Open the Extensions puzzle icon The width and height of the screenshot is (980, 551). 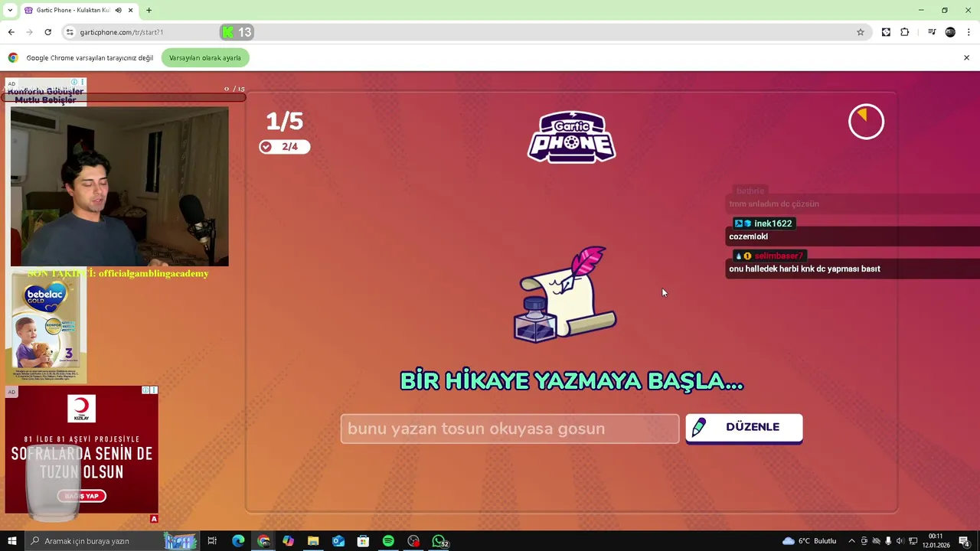coord(904,32)
